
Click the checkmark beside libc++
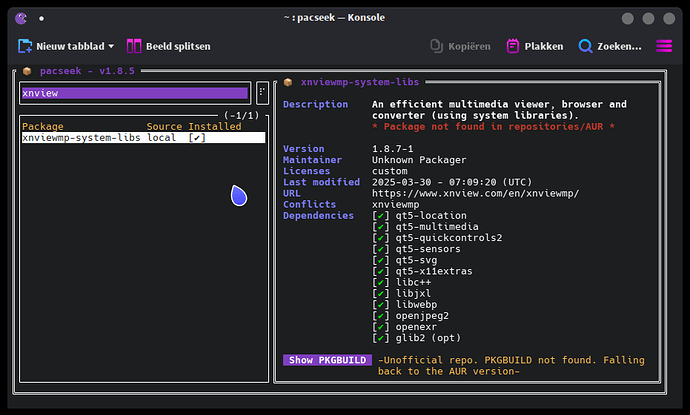tap(381, 282)
